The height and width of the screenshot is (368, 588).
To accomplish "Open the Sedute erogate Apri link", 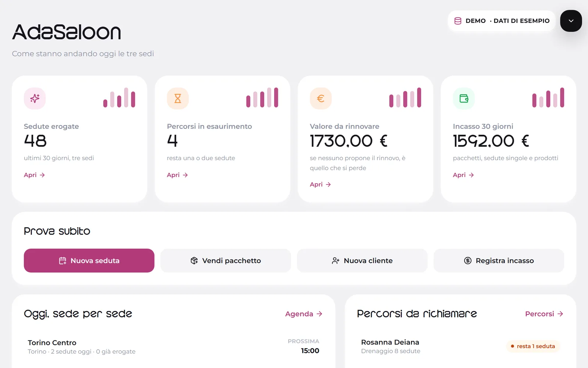I will (x=35, y=175).
